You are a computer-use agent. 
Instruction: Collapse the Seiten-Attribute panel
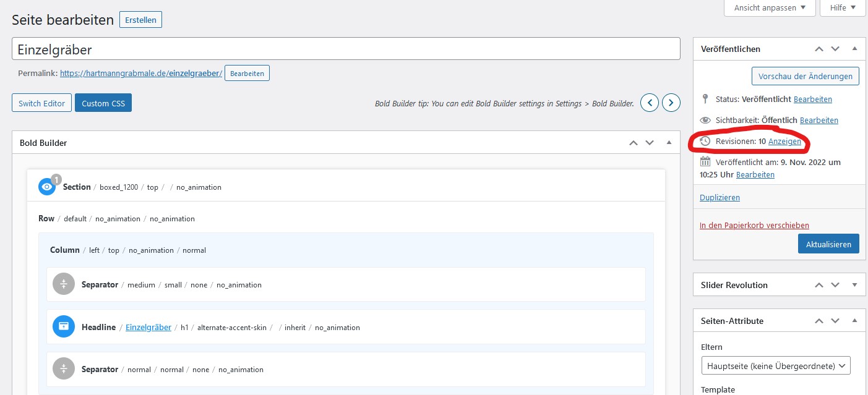[x=854, y=321]
